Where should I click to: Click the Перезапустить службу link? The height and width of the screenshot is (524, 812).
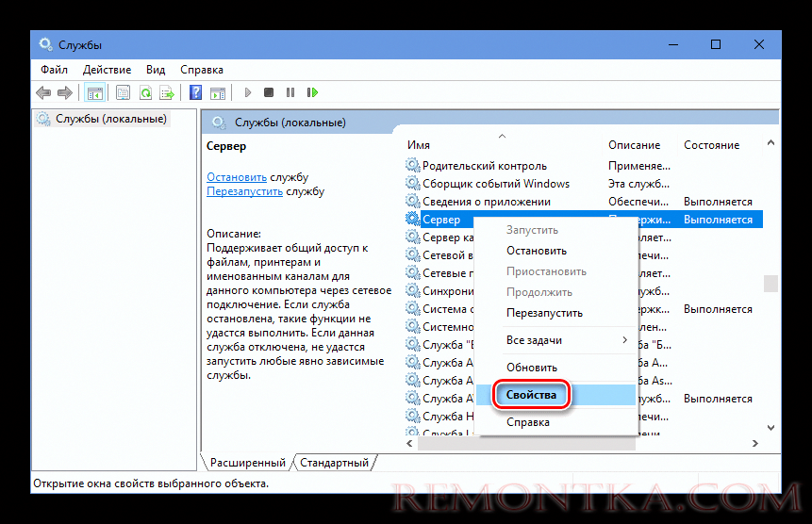tap(244, 191)
